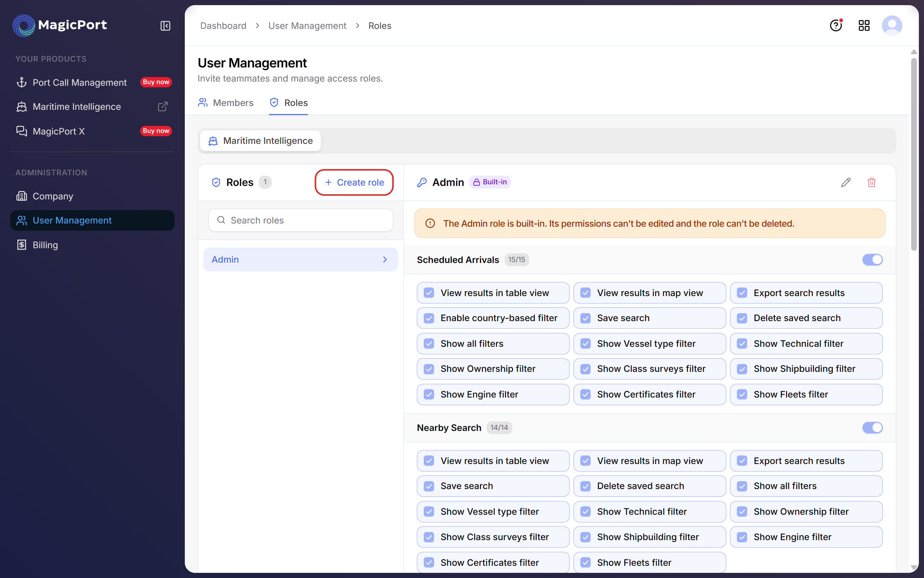This screenshot has width=924, height=578.
Task: Click the breadcrumb chevron after Dashboard
Action: (x=258, y=26)
